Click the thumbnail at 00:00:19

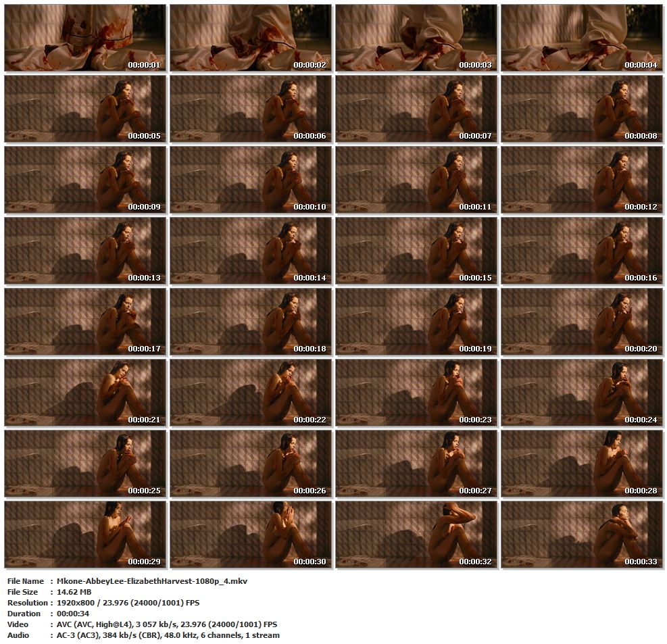[416, 322]
